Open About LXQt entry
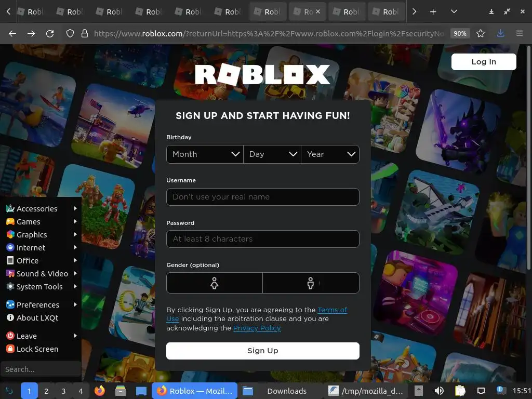The height and width of the screenshot is (399, 532). coord(41,318)
